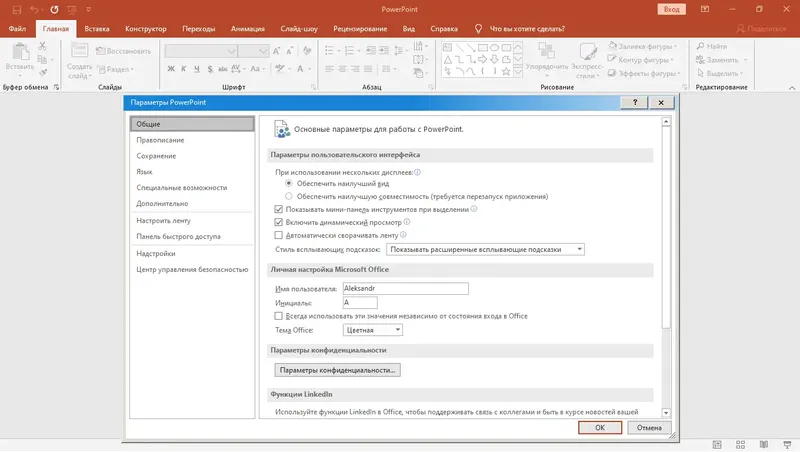Image resolution: width=800 pixels, height=452 pixels.
Task: Increase font size icon
Action: pyautogui.click(x=277, y=51)
